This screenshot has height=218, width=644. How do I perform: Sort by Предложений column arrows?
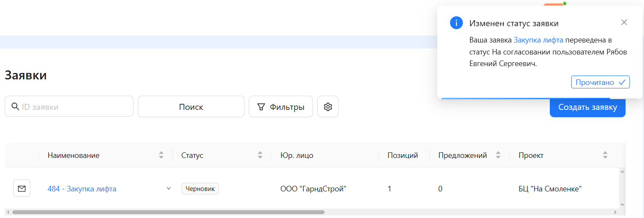click(498, 155)
